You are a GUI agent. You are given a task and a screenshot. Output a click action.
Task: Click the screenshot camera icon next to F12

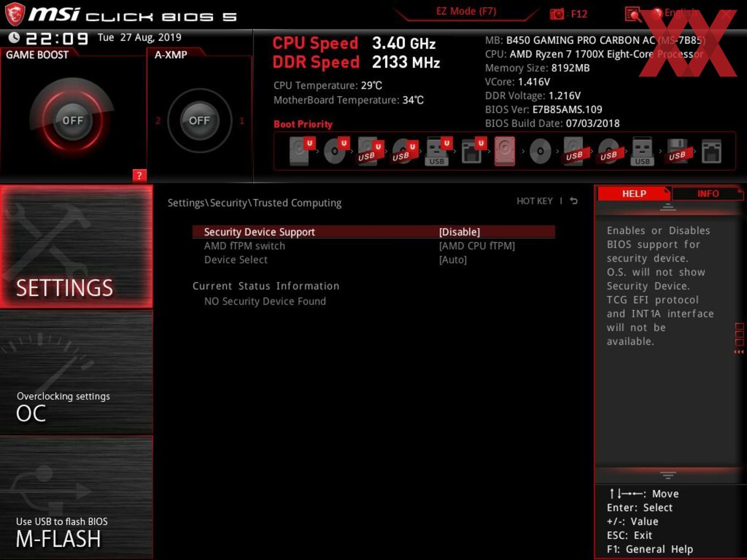557,14
